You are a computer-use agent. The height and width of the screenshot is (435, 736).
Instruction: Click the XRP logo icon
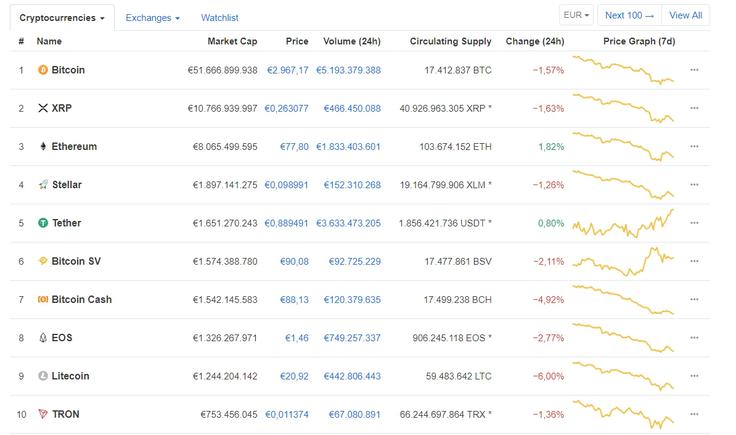coord(43,108)
